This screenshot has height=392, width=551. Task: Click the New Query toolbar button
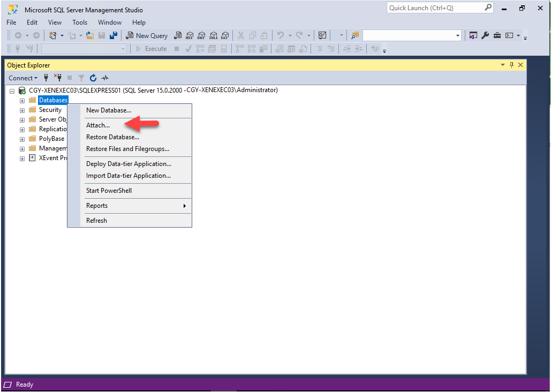(147, 36)
